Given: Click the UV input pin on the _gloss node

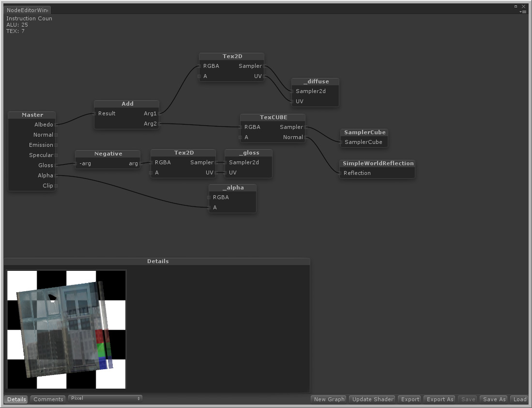Looking at the screenshot, I should pyautogui.click(x=226, y=173).
